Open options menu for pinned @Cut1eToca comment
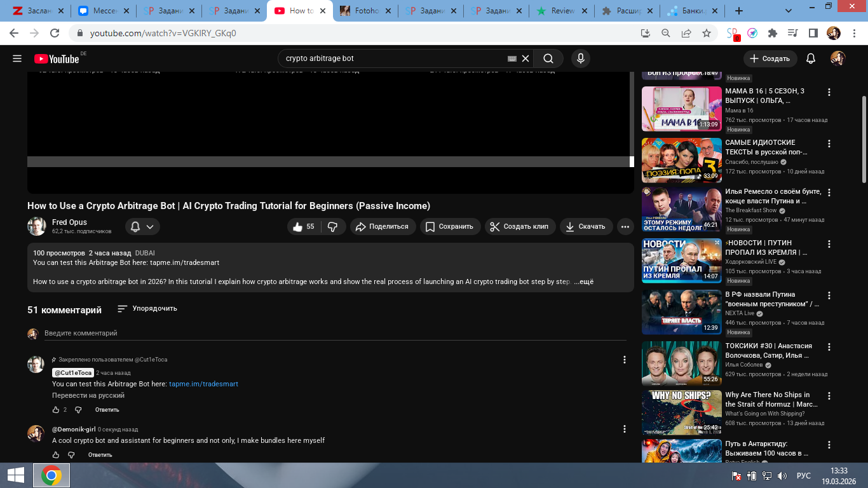Screen dimensions: 868x488 pos(625,360)
